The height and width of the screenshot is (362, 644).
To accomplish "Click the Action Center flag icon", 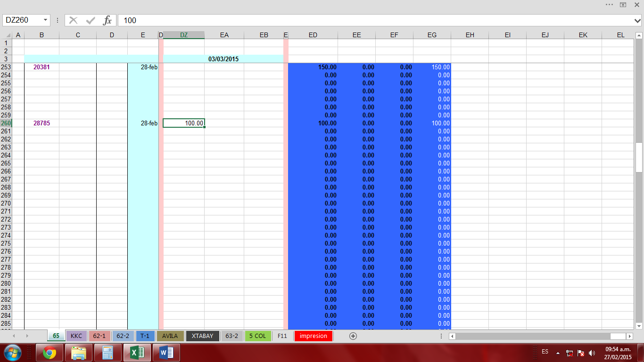I will coord(581,353).
